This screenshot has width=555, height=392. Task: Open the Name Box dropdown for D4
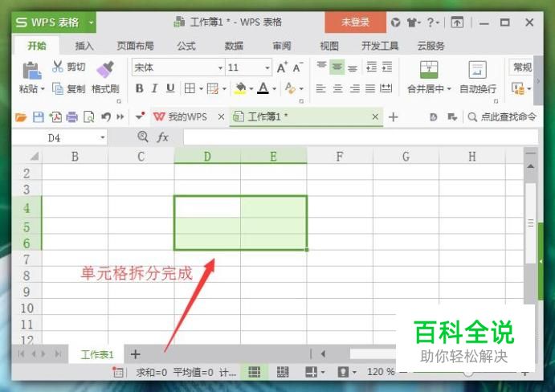click(x=103, y=137)
